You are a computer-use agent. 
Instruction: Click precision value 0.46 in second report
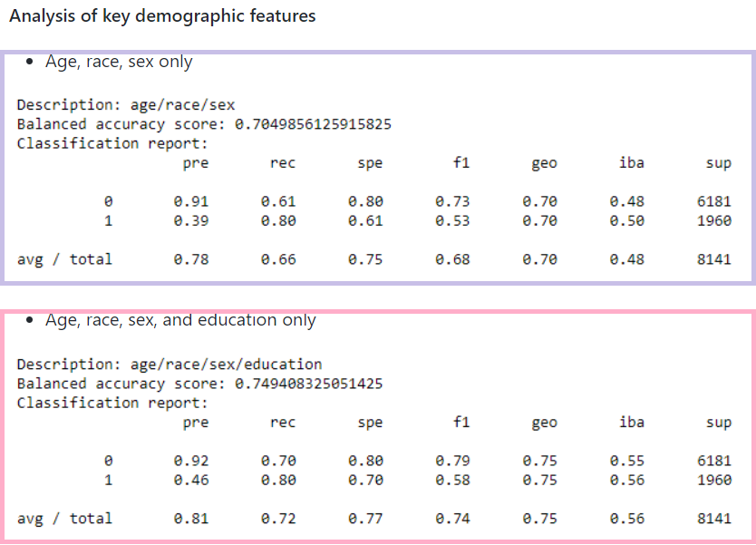click(191, 481)
